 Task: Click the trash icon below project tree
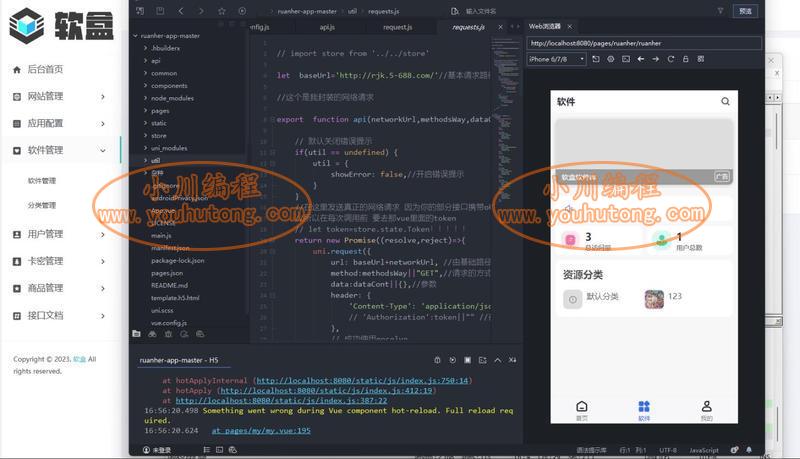pos(168,334)
